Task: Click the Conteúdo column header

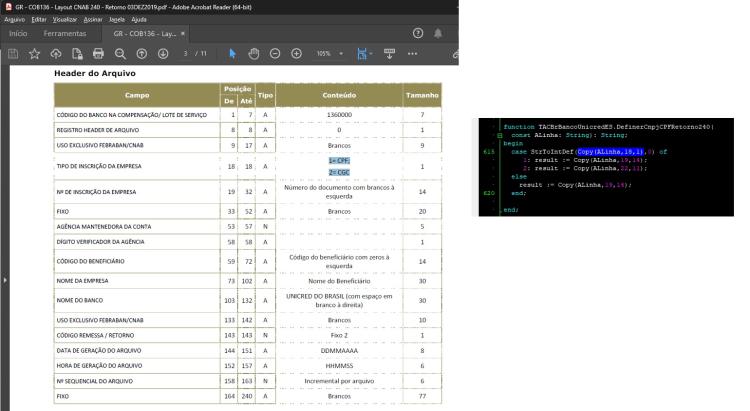Action: [x=339, y=95]
